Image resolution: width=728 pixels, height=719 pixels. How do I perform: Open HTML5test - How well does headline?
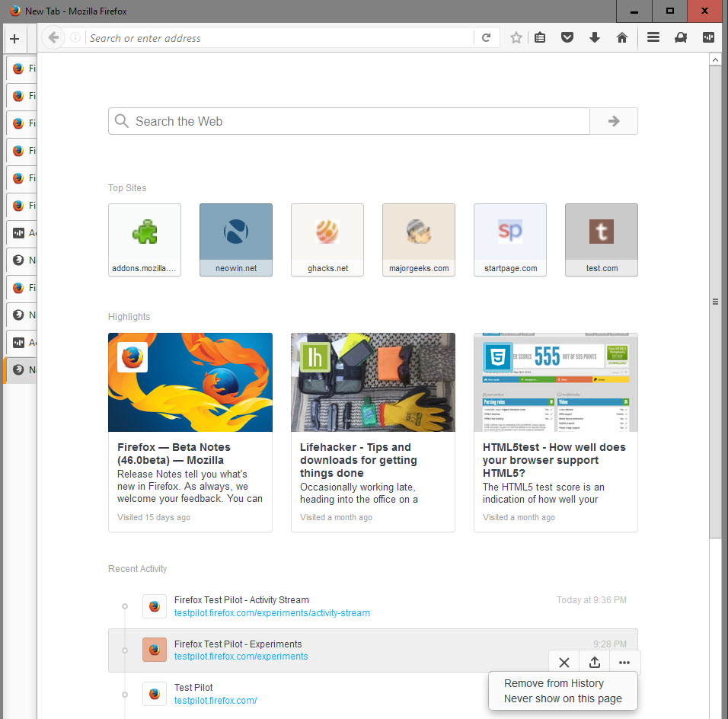point(554,460)
